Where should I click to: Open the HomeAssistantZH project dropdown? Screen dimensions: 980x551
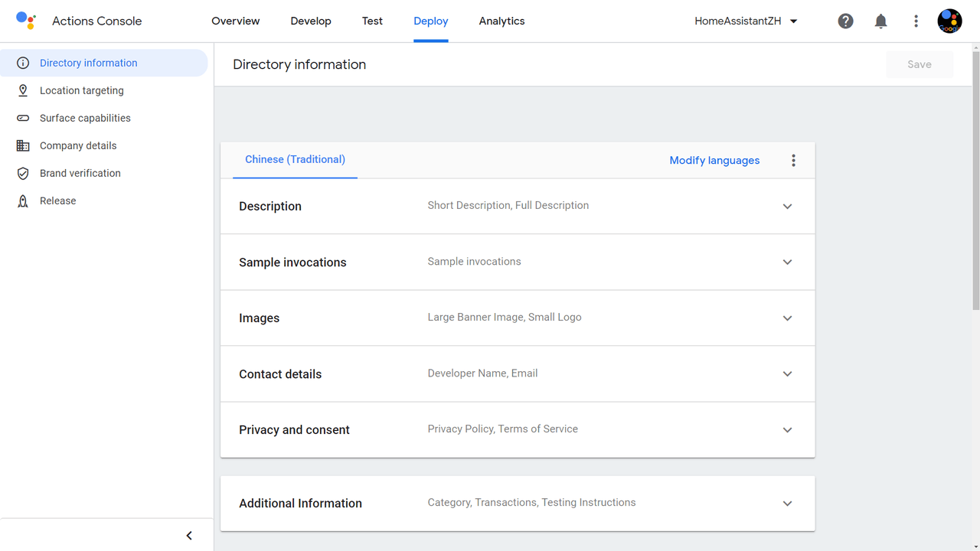746,21
